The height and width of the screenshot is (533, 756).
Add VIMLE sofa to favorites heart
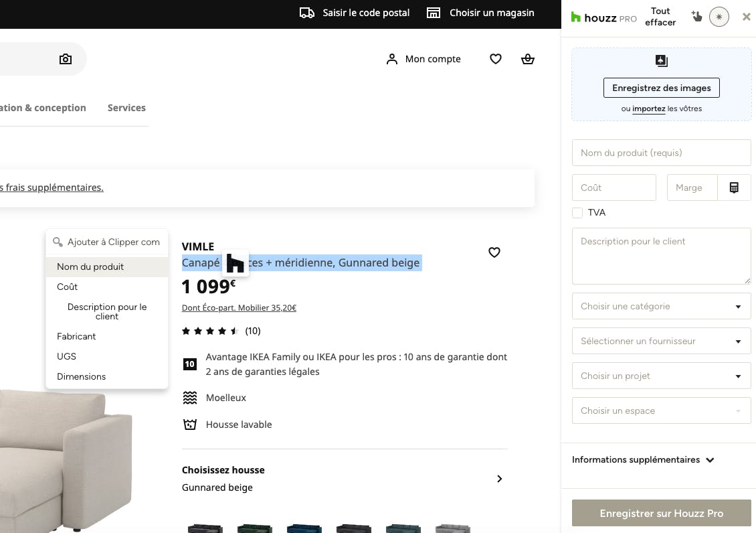coord(494,252)
